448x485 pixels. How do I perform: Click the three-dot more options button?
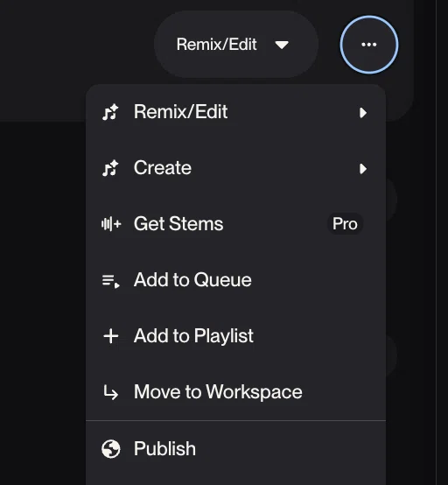pyautogui.click(x=369, y=45)
